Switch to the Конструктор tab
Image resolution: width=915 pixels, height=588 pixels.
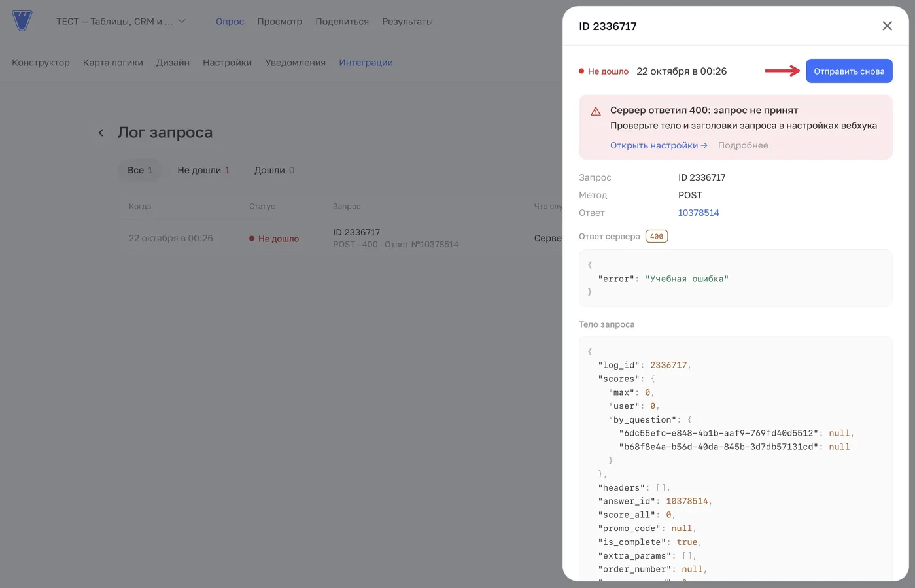[x=41, y=63]
